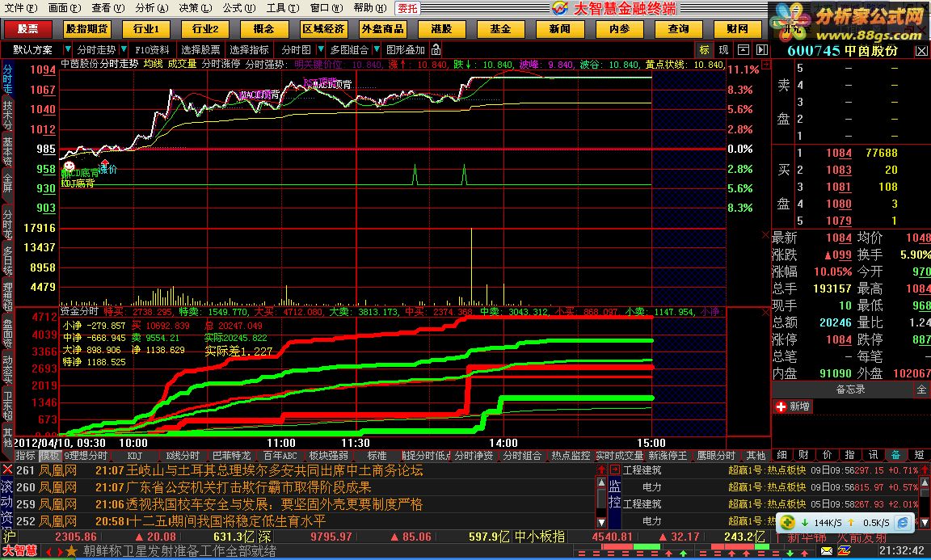Screen dimensions: 931x560
Task: Expand the 分时图 dropdown arrow
Action: click(321, 49)
